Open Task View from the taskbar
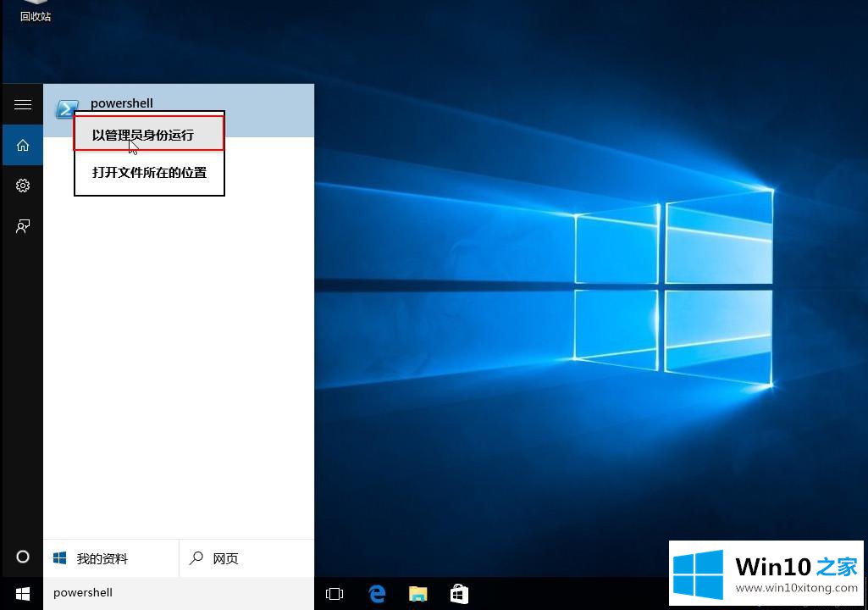 coord(334,594)
